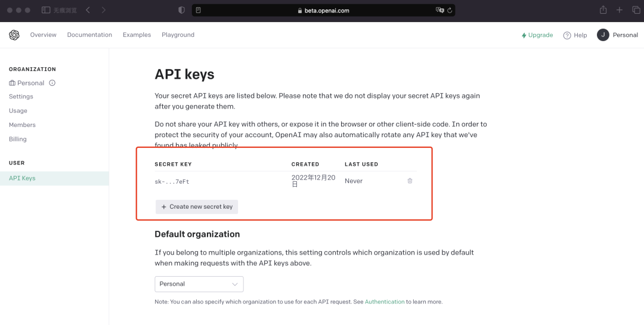Expand the Personal default organization dropdown

[x=199, y=284]
